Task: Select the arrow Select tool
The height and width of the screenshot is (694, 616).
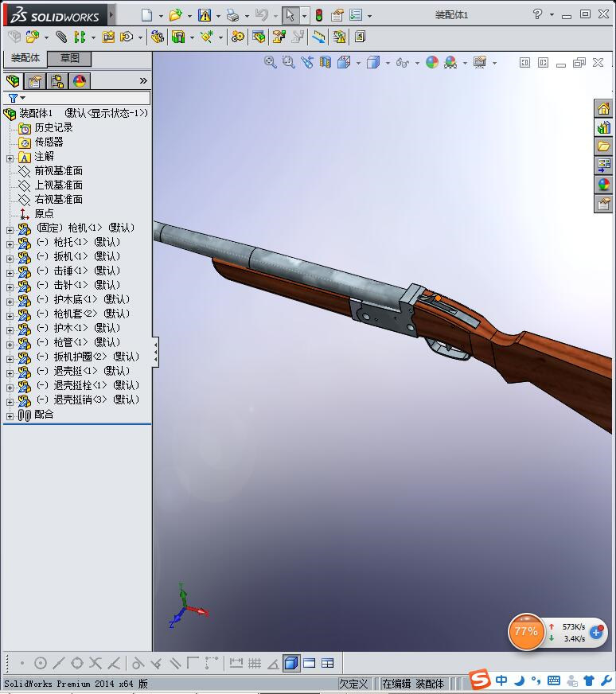Action: coord(290,15)
